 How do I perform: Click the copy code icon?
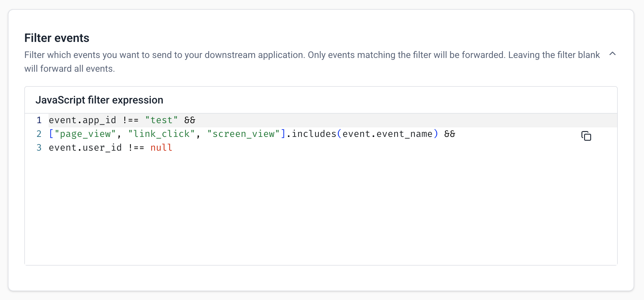tap(587, 136)
